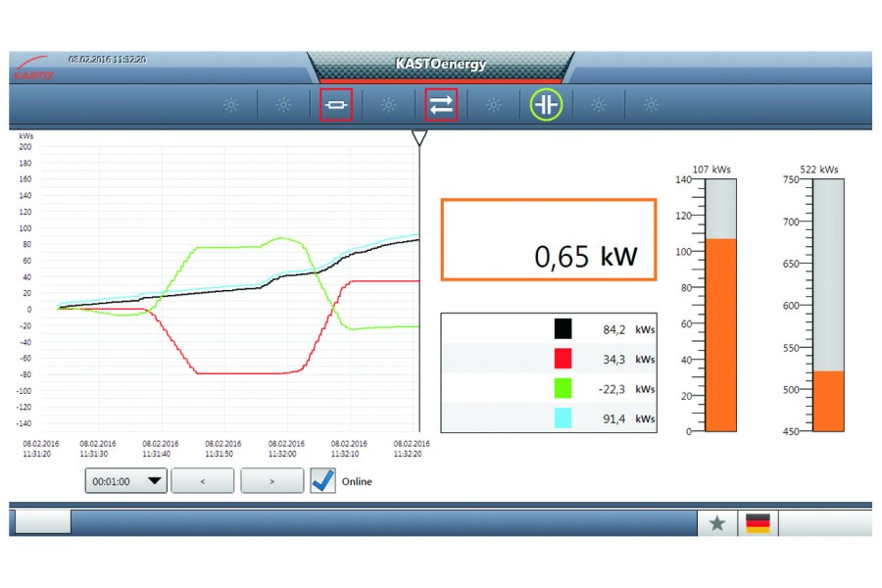This screenshot has height=588, width=882.
Task: Click the 522 kWs bar gauge
Action: (x=828, y=306)
